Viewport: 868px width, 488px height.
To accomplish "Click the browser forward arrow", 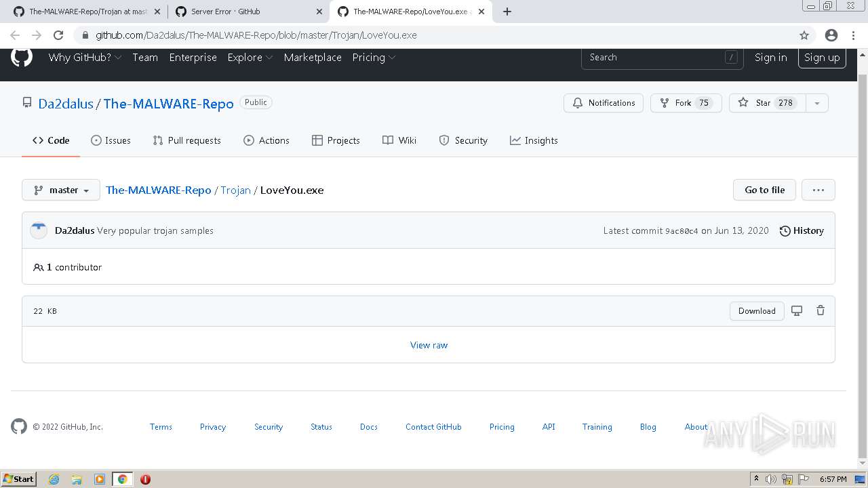I will (37, 35).
